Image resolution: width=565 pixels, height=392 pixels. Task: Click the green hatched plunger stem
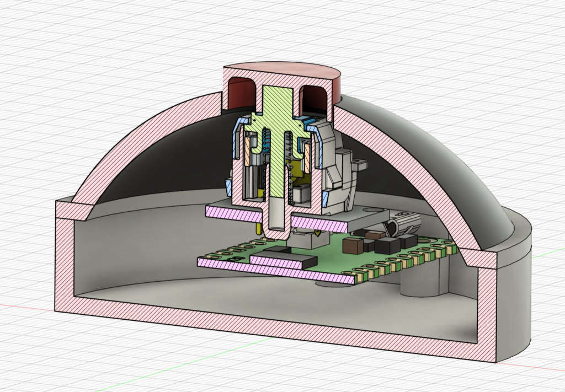[277, 144]
